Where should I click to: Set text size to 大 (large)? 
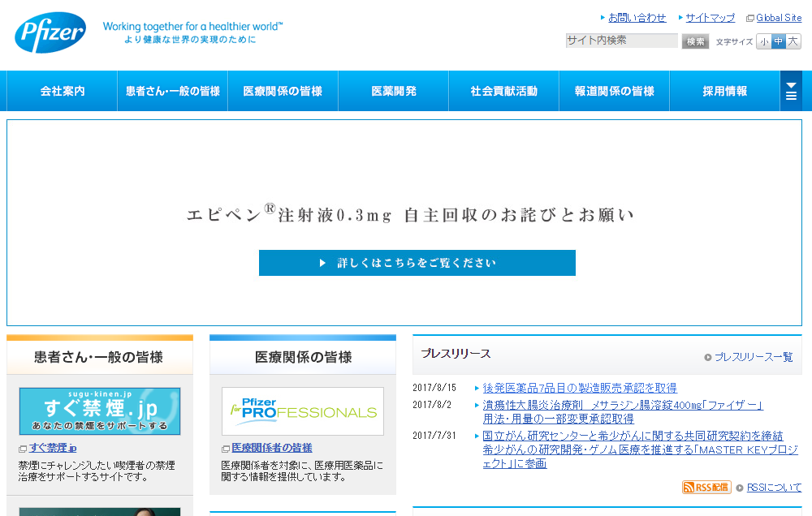pyautogui.click(x=793, y=41)
